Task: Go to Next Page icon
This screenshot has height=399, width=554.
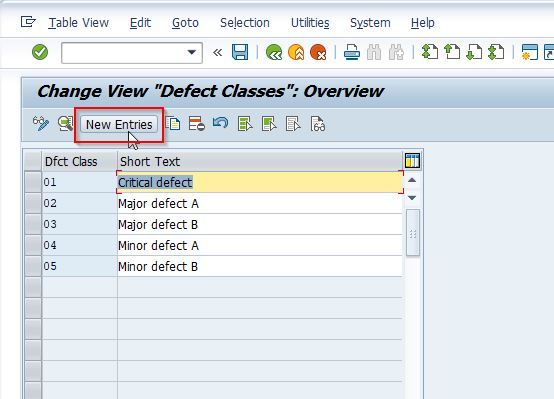Action: coord(474,52)
